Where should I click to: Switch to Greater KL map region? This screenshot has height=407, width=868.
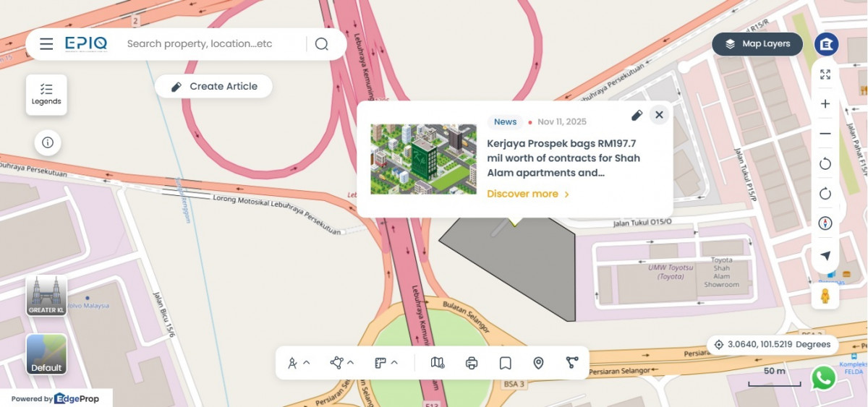(x=46, y=295)
